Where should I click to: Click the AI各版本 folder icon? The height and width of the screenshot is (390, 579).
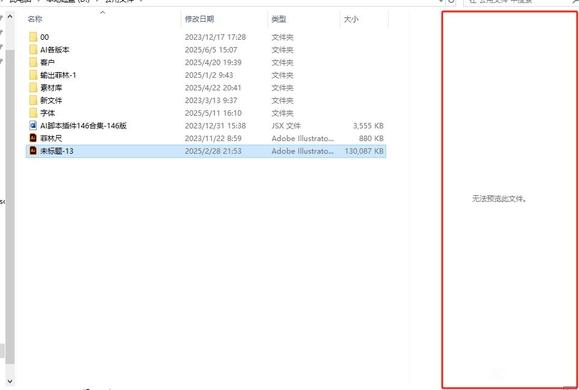pyautogui.click(x=33, y=49)
